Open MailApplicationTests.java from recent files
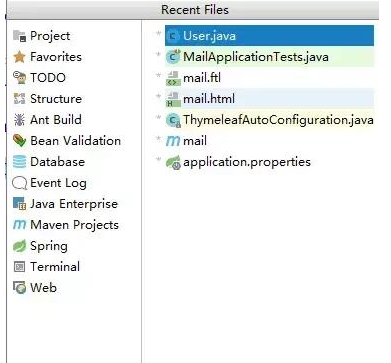This screenshot has height=363, width=391. (269, 57)
